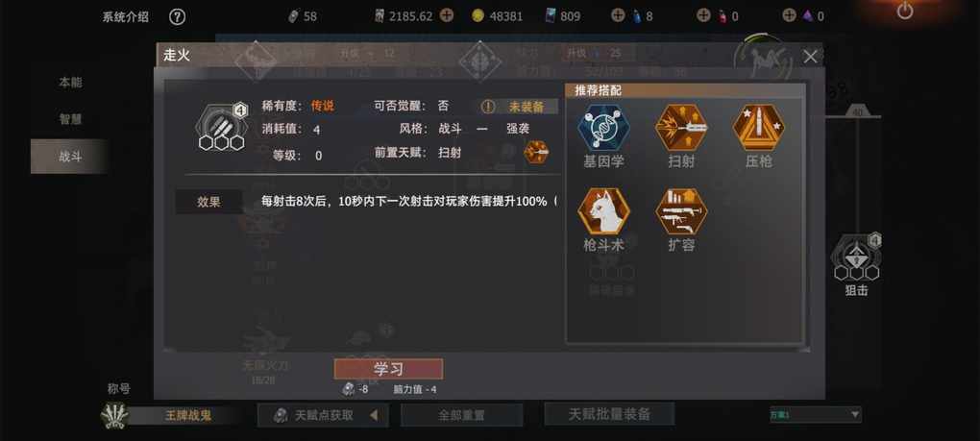Open the 系统介绍 question mark help icon
Viewport: 980px width, 441px height.
[178, 17]
